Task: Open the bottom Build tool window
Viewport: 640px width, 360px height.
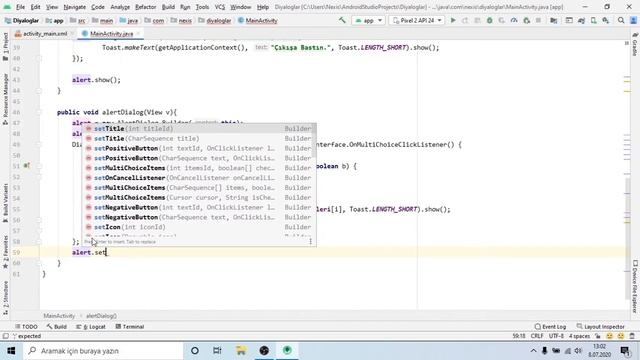Action: click(56, 327)
